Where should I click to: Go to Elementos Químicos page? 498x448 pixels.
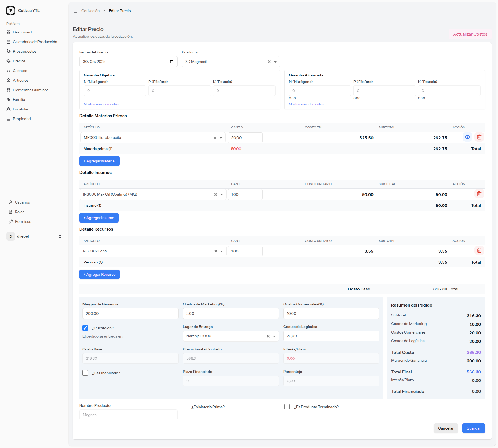tap(31, 90)
